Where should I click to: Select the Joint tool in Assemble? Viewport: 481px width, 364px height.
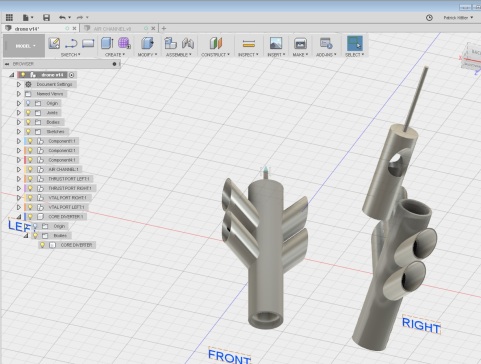point(188,43)
